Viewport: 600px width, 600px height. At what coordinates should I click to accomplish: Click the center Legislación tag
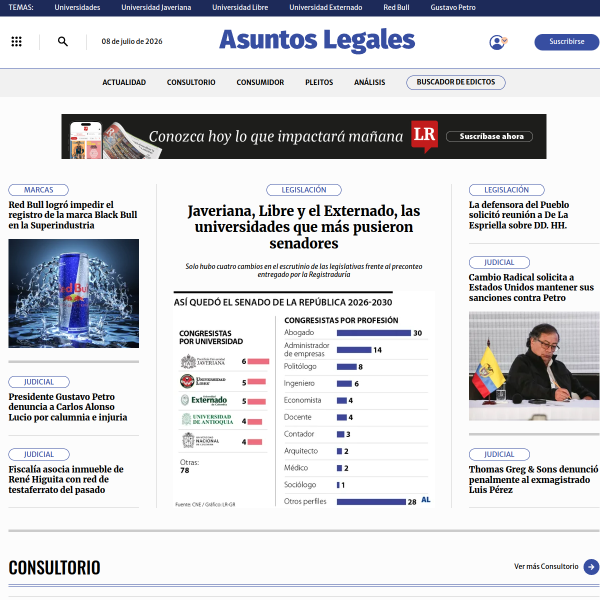tap(304, 190)
